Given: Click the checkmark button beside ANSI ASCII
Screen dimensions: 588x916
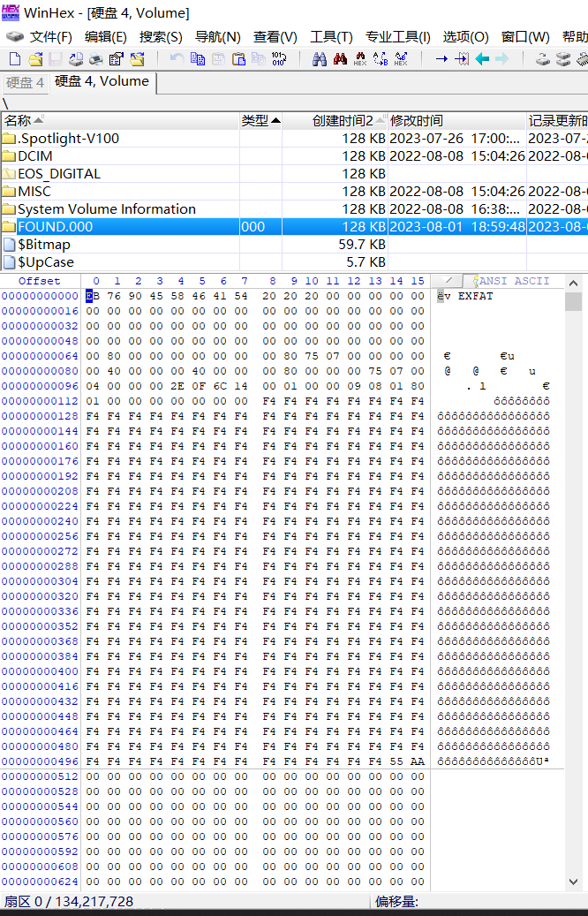Looking at the screenshot, I should pos(448,281).
